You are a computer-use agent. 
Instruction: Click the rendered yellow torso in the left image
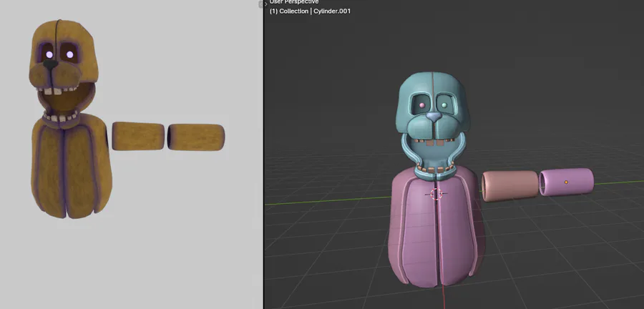(71, 166)
